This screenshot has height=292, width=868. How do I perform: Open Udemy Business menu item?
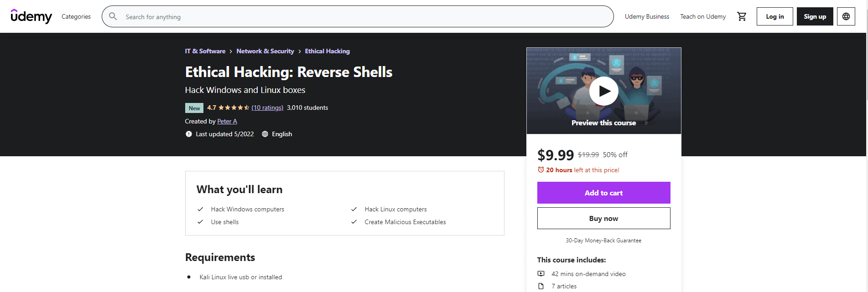(647, 16)
